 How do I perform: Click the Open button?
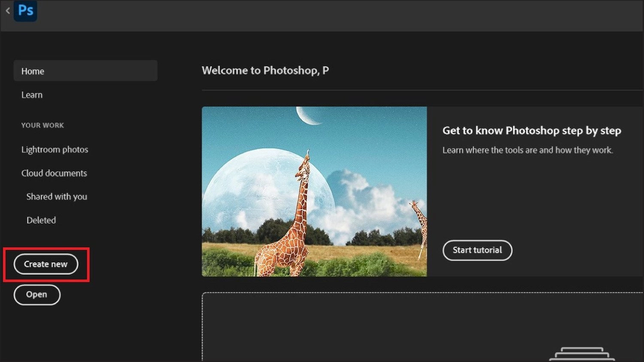point(37,295)
